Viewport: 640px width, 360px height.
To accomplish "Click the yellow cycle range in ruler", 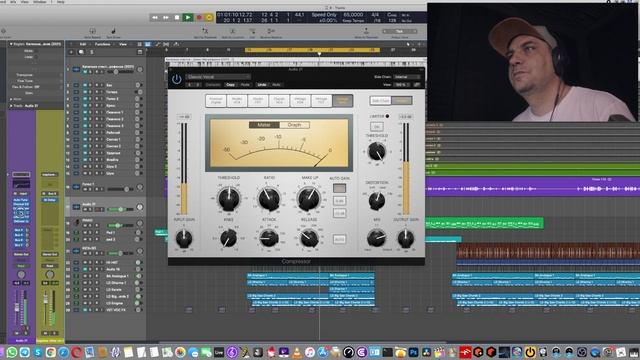I will click(312, 50).
